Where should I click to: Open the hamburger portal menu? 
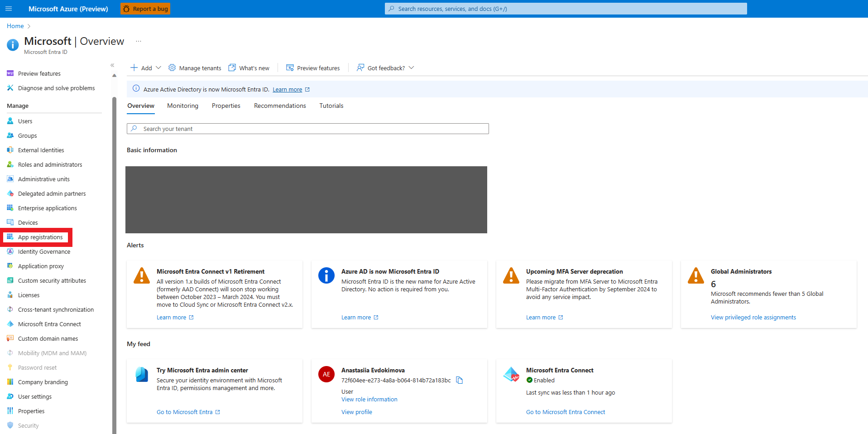[x=9, y=9]
